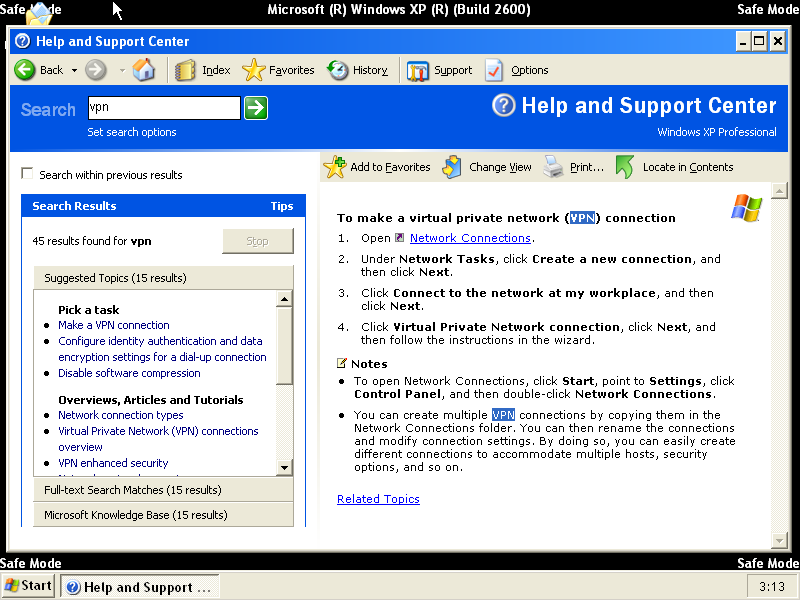The width and height of the screenshot is (800, 600).
Task: Select Locate in Contents
Action: (x=687, y=167)
